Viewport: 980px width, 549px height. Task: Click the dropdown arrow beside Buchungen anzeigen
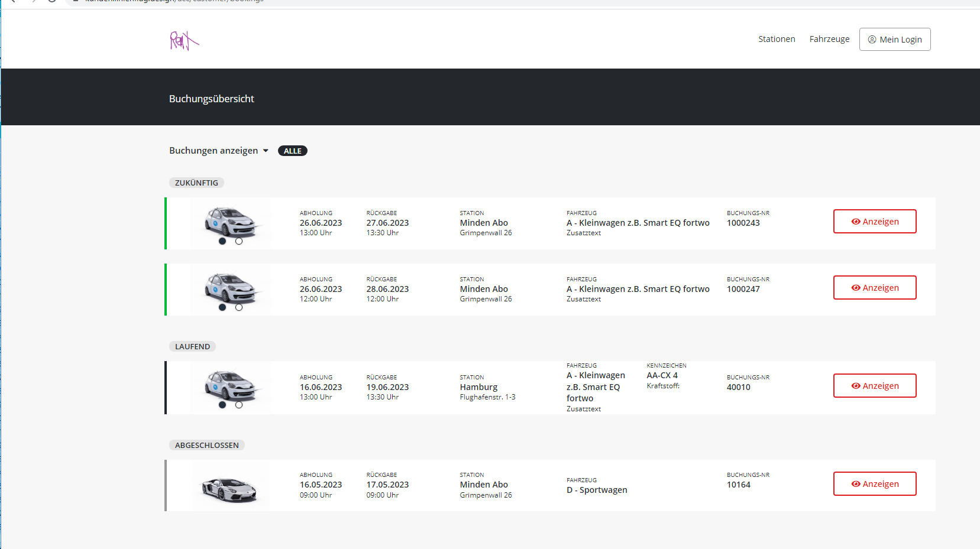[x=266, y=151]
